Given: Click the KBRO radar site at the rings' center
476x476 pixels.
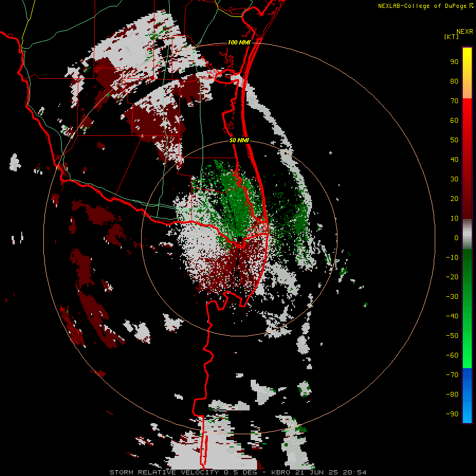Looking at the screenshot, I should (240, 239).
